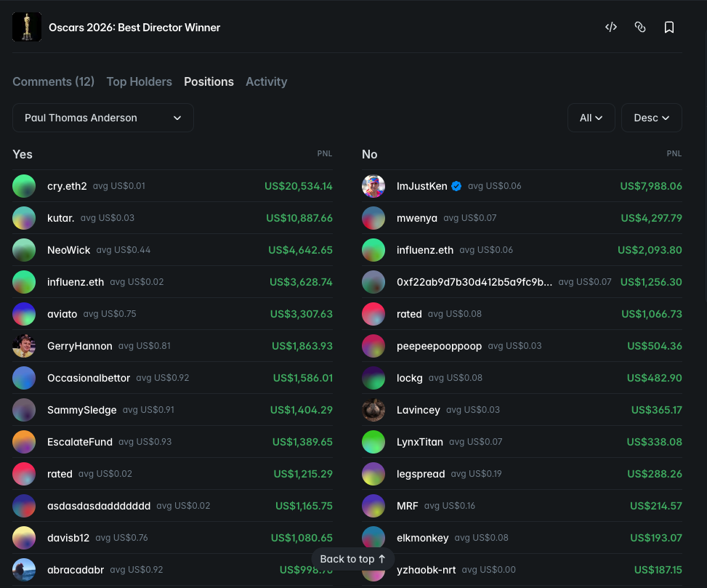Click the Back to top button
Image resolution: width=707 pixels, height=588 pixels.
[353, 559]
